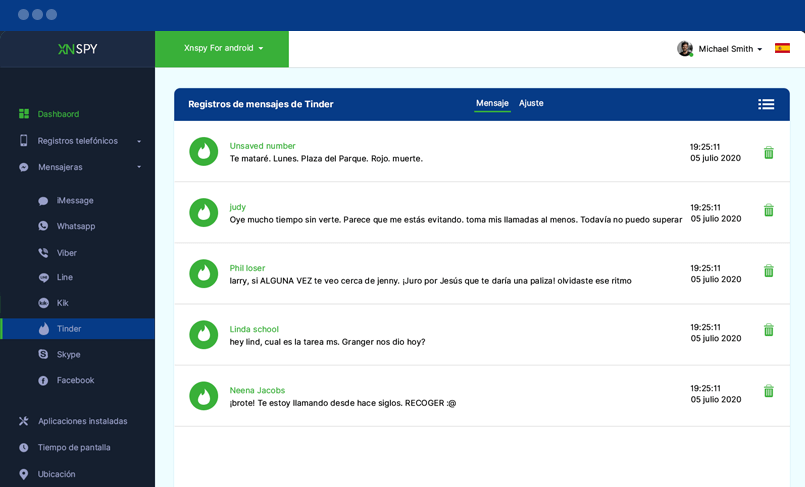Open the Michael Smith account menu

pyautogui.click(x=720, y=49)
